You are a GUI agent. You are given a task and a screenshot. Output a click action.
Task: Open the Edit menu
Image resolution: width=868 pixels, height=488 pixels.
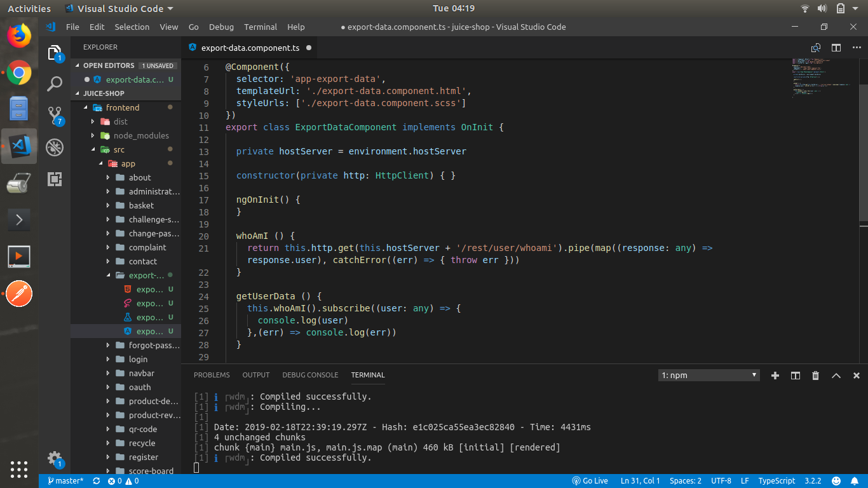tap(97, 27)
